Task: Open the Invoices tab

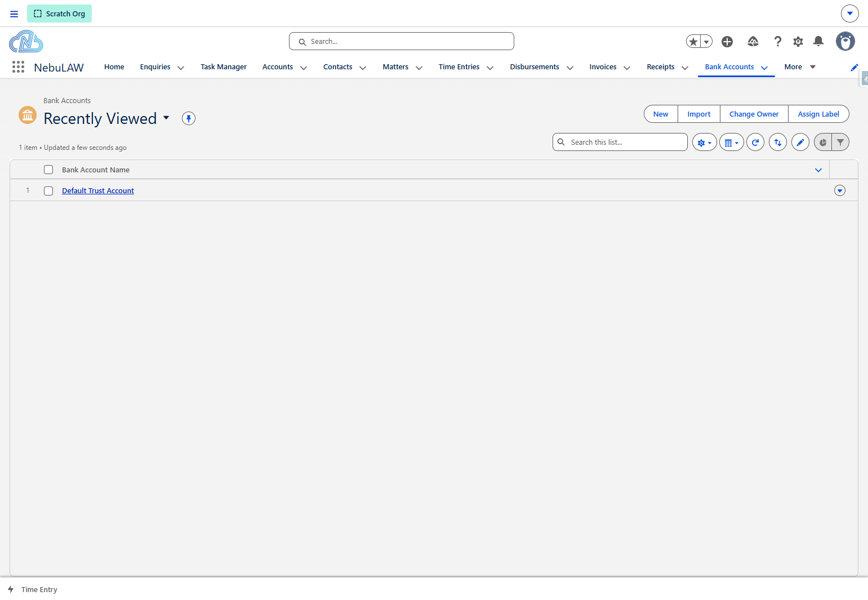Action: click(603, 67)
